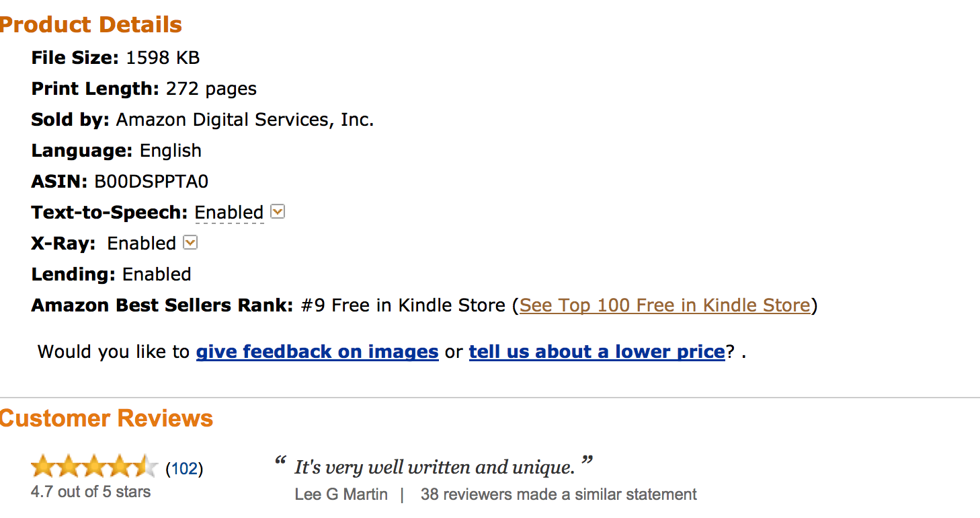
Task: Click the Amazon Best Sellers Rank label
Action: [x=162, y=305]
